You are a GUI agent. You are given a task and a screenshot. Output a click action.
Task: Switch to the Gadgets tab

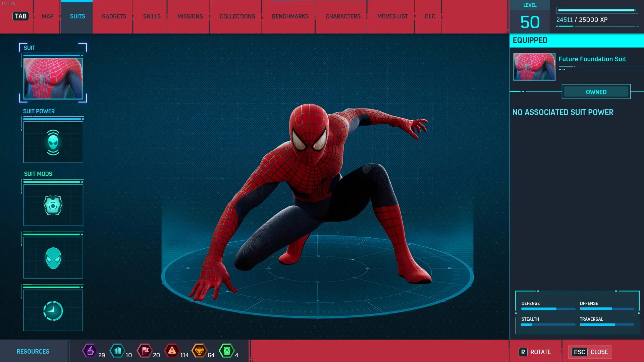pos(114,16)
